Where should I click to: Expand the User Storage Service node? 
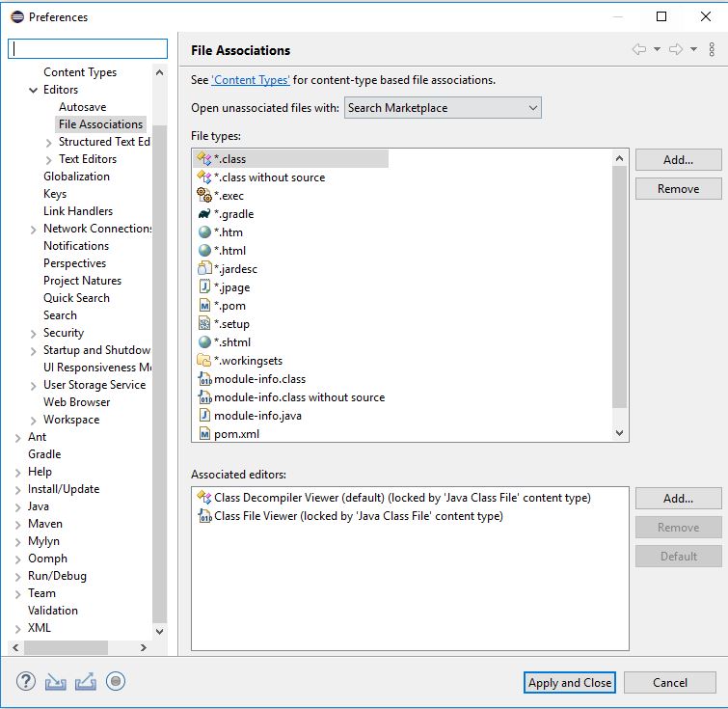(x=34, y=386)
